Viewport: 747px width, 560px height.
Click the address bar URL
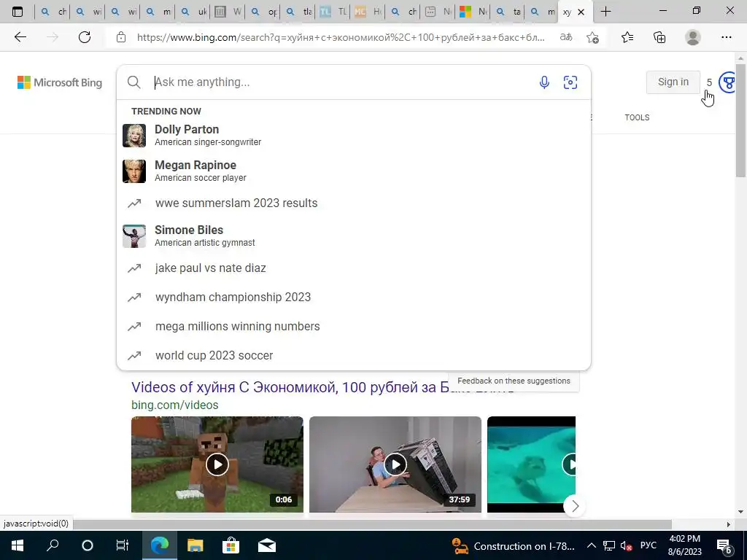(x=341, y=37)
